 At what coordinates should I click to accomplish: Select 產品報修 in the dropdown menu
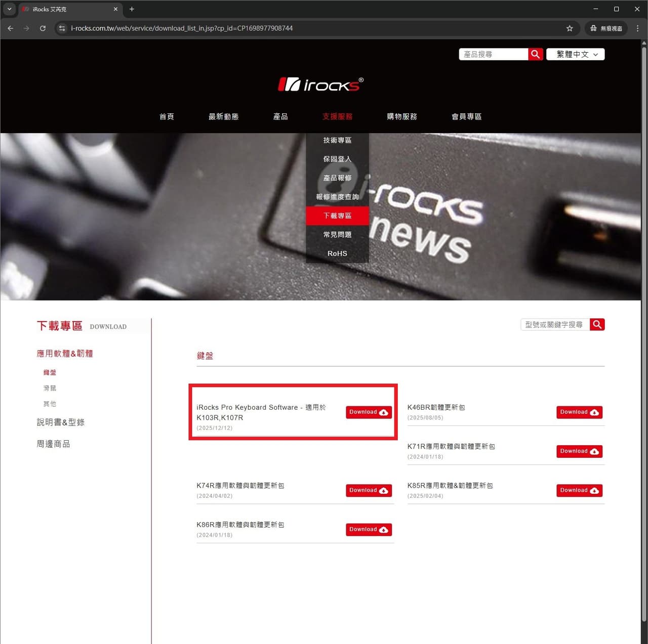pyautogui.click(x=337, y=178)
